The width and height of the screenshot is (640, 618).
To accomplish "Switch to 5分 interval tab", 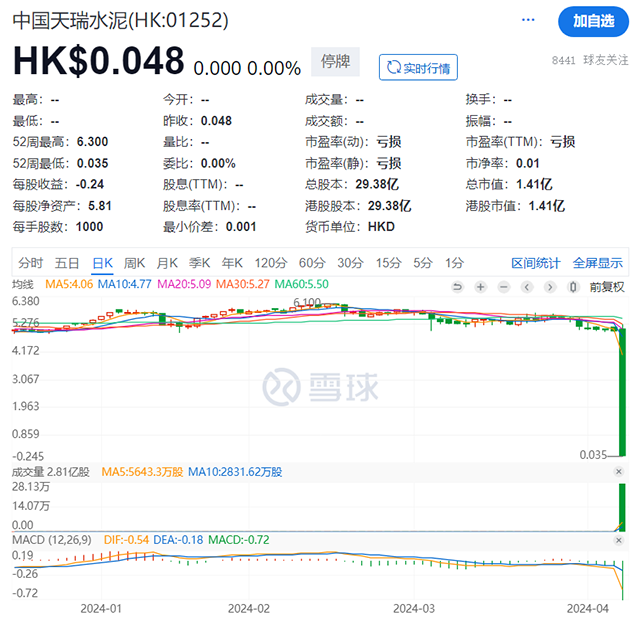I will 422,263.
